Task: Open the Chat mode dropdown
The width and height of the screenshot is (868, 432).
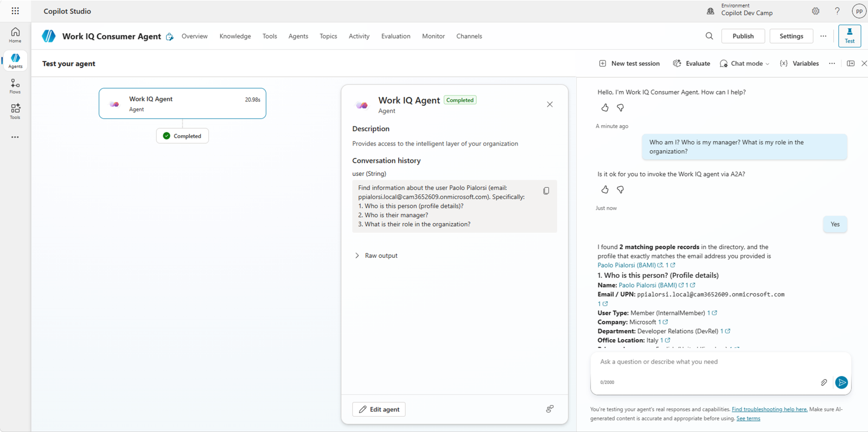Action: (745, 63)
